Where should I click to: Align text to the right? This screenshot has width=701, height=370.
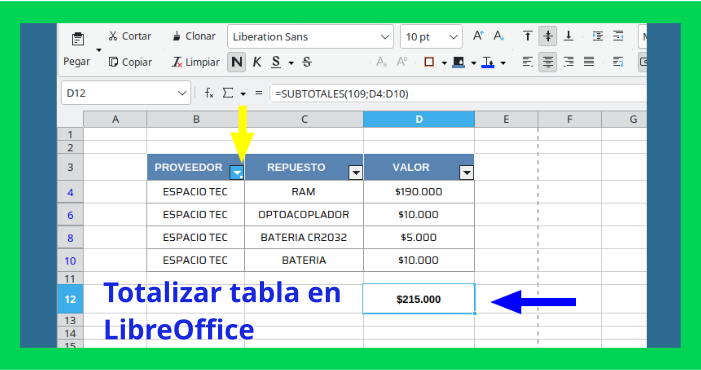pyautogui.click(x=568, y=62)
